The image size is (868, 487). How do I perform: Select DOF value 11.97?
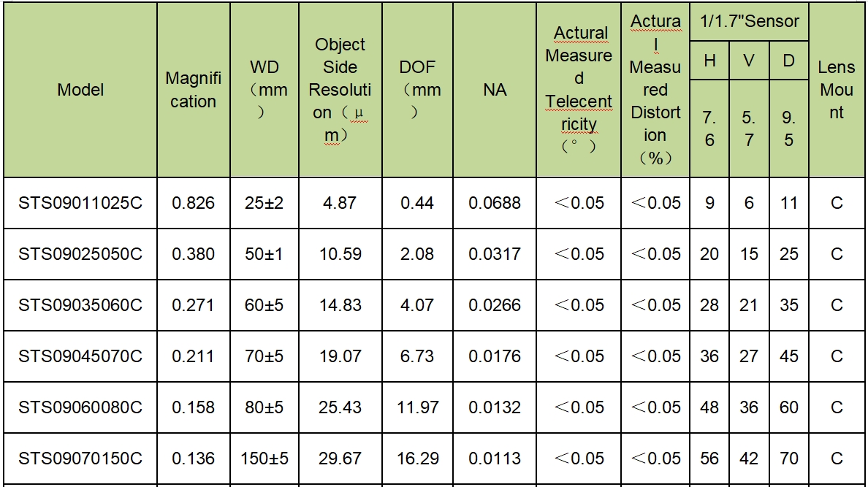click(x=417, y=407)
